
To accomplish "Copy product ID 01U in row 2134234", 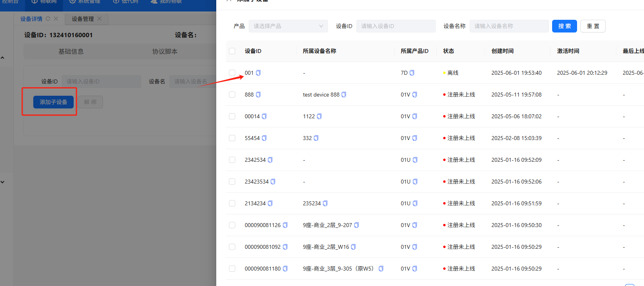I will click(x=415, y=203).
